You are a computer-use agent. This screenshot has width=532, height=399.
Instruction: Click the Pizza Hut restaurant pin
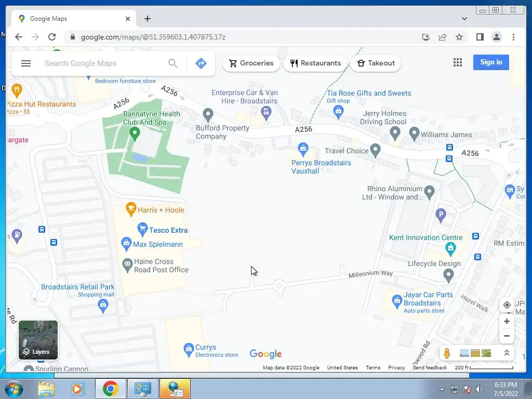[17, 91]
